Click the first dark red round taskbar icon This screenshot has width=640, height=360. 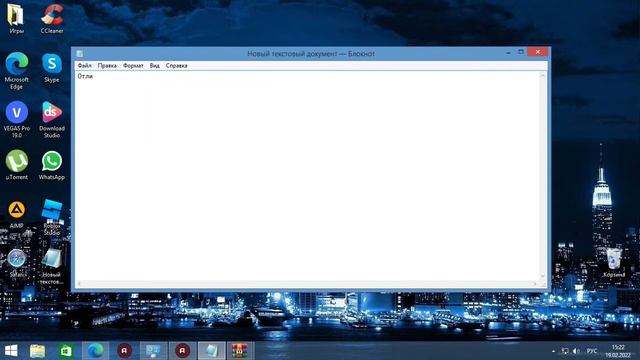click(124, 351)
